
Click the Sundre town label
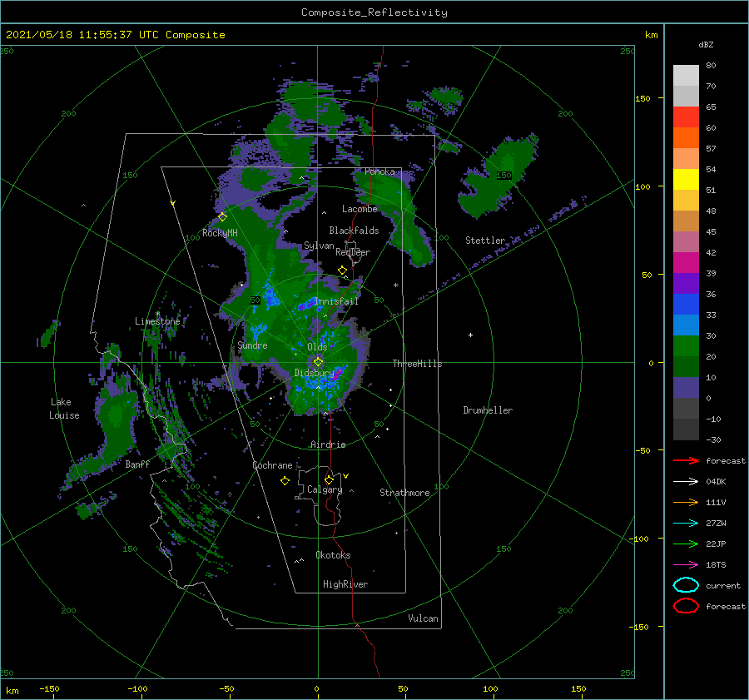pos(252,345)
